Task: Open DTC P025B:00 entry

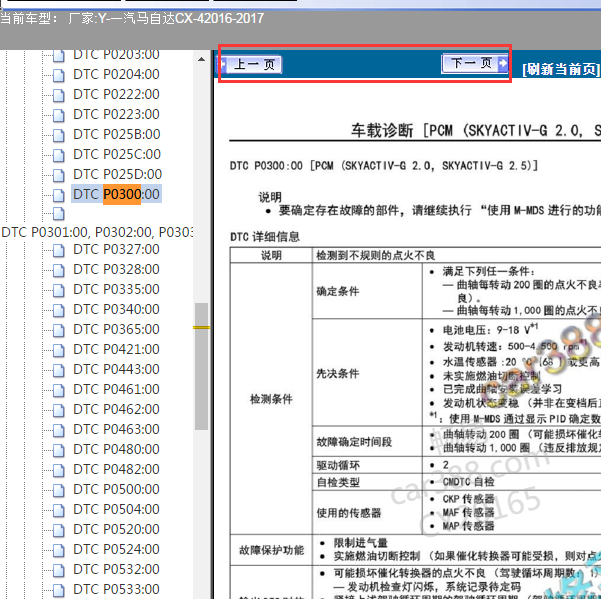Action: pos(117,134)
